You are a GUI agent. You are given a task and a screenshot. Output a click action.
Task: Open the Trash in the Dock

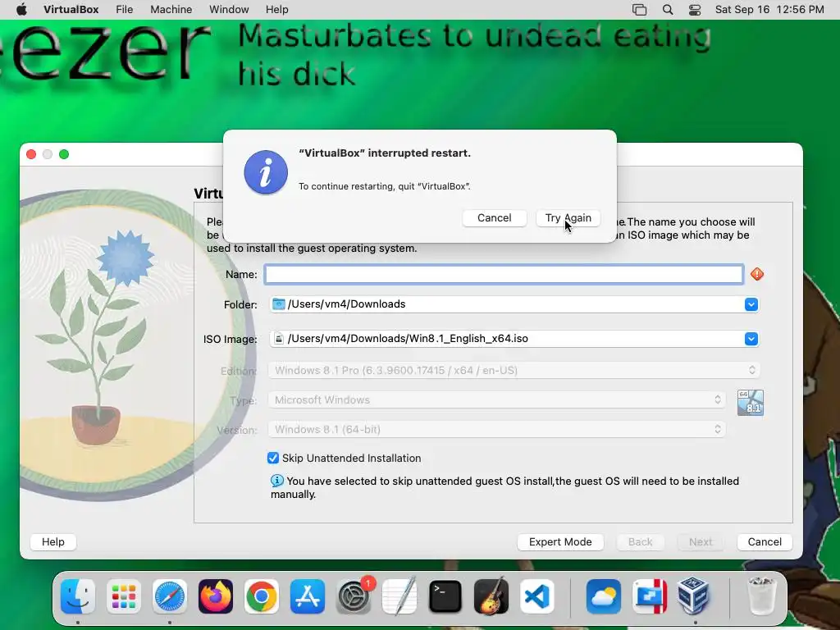click(761, 596)
